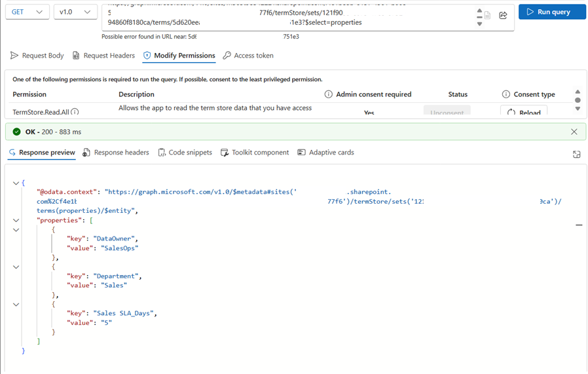Dismiss the OK 200 status message
The width and height of the screenshot is (588, 374).
pyautogui.click(x=574, y=132)
